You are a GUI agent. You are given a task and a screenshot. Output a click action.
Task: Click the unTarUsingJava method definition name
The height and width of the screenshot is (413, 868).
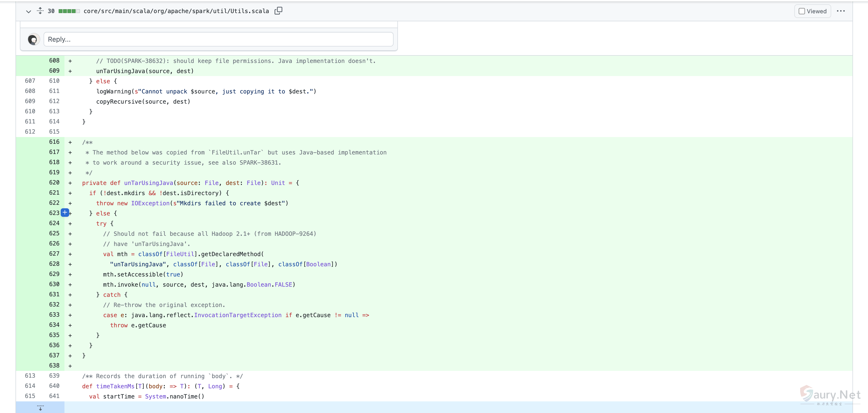coord(148,183)
